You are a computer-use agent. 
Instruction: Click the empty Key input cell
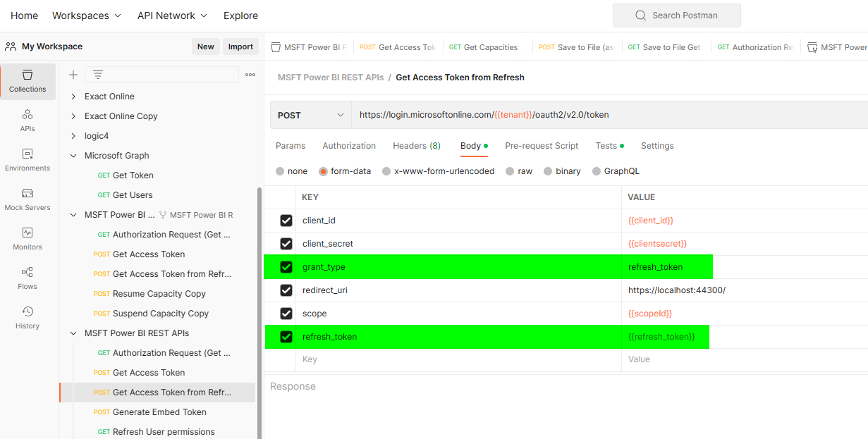coord(459,359)
